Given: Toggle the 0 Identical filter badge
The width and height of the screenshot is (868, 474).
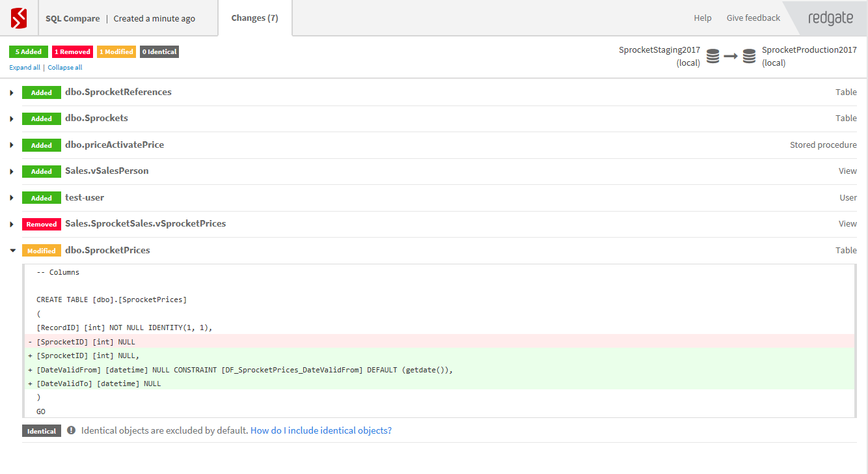Looking at the screenshot, I should point(159,51).
